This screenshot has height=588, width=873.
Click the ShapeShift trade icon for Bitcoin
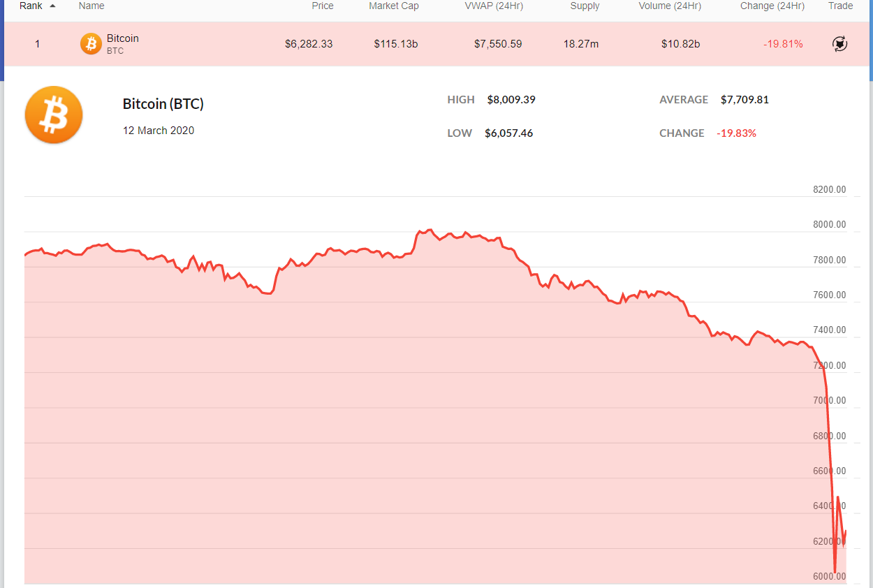(x=840, y=44)
